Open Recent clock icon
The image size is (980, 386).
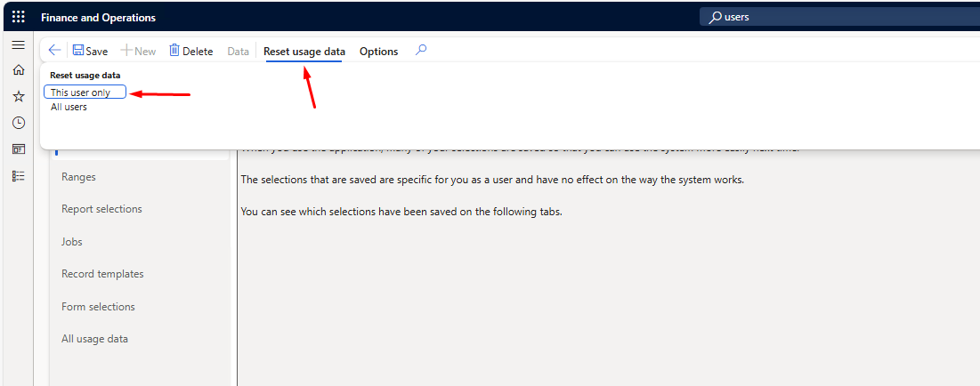[18, 123]
